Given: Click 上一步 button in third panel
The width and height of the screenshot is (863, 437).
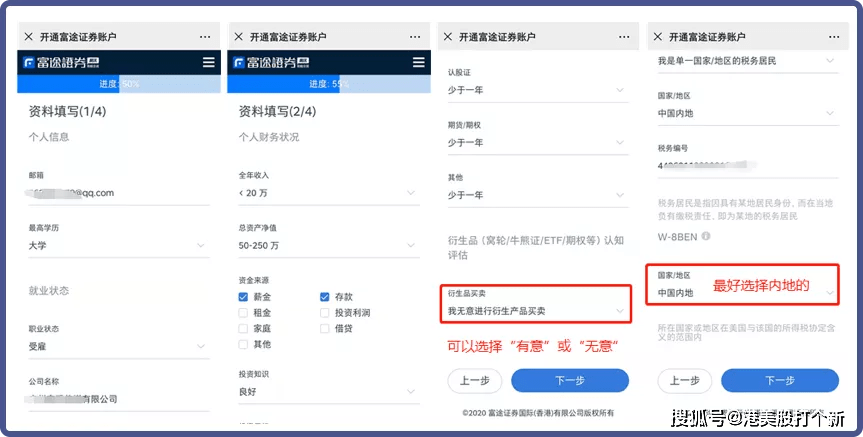Looking at the screenshot, I should tap(474, 380).
